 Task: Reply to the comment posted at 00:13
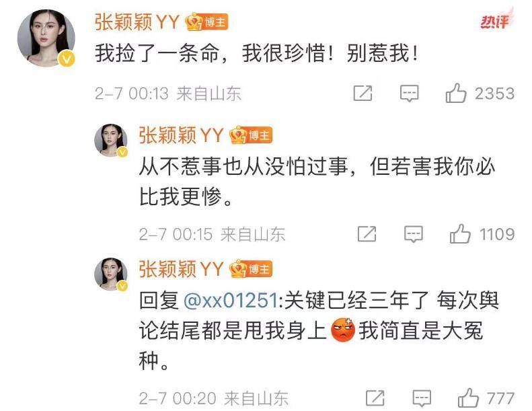pos(409,94)
